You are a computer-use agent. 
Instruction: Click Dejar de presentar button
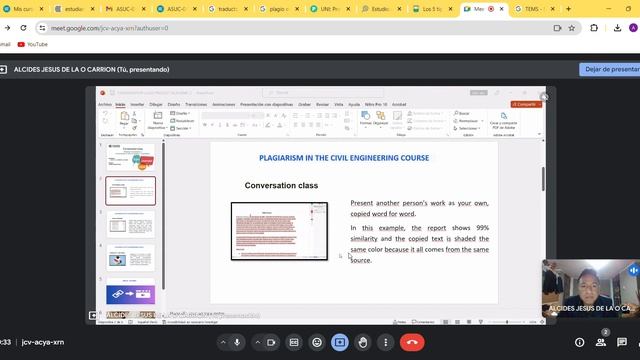[610, 69]
